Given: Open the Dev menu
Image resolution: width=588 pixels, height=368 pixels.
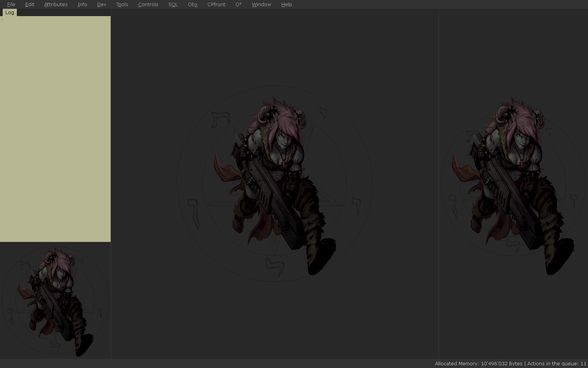Looking at the screenshot, I should [101, 5].
